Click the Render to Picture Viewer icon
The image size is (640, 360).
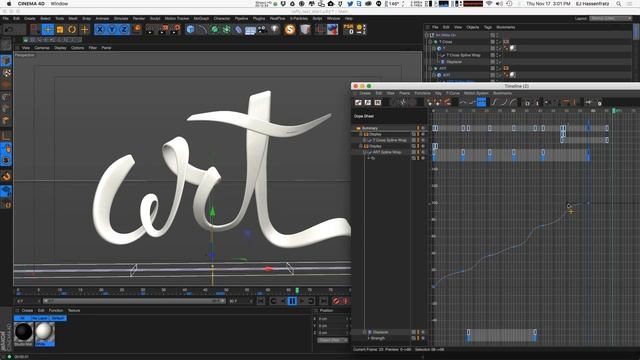coord(163,29)
